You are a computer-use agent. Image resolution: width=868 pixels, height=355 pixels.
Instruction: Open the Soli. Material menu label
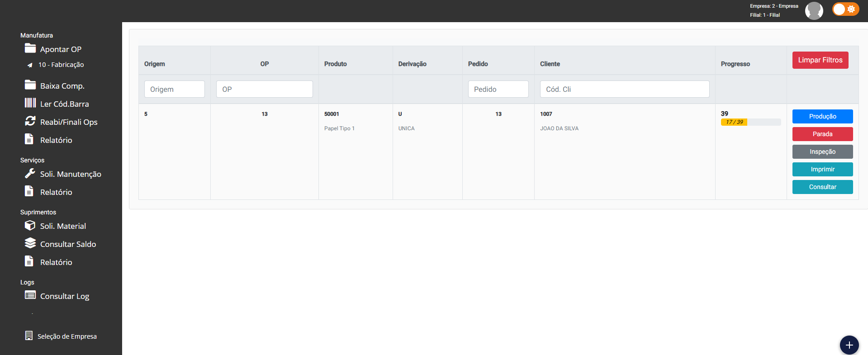(63, 226)
